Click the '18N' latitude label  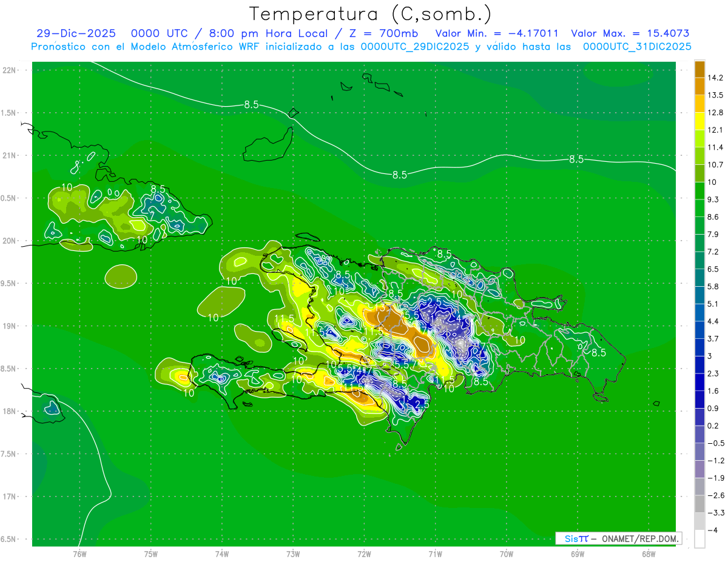[x=10, y=411]
